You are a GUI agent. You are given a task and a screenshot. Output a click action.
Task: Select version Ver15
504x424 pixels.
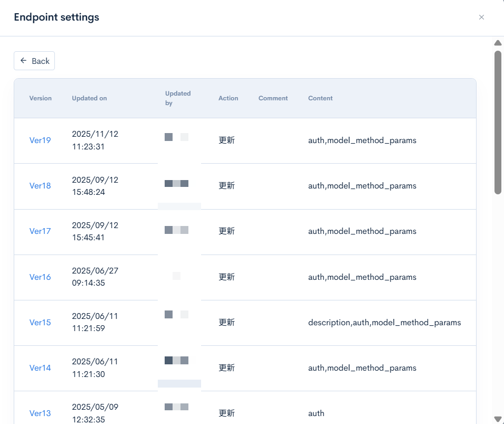40,323
